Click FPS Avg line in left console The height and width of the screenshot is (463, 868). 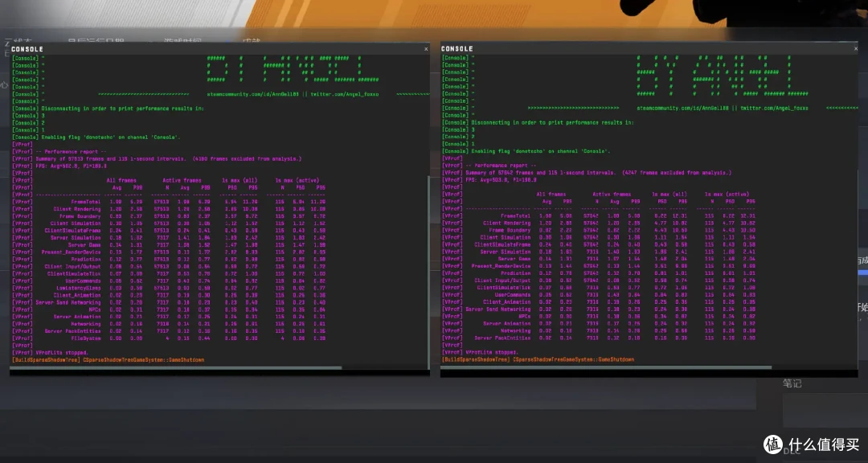point(59,166)
